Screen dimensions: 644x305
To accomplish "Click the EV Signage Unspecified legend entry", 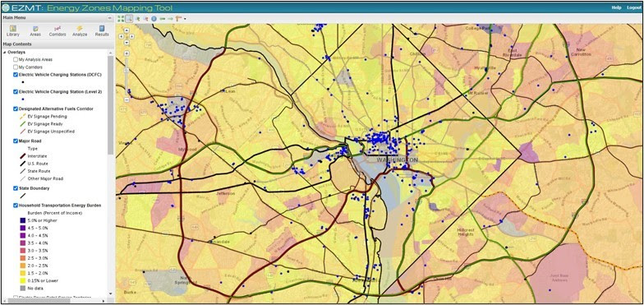I will pyautogui.click(x=48, y=132).
